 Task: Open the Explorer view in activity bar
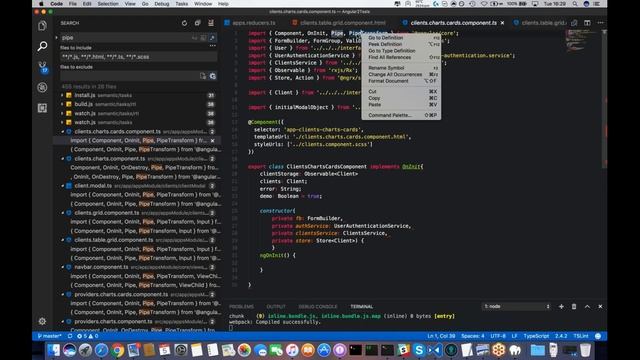tap(42, 26)
